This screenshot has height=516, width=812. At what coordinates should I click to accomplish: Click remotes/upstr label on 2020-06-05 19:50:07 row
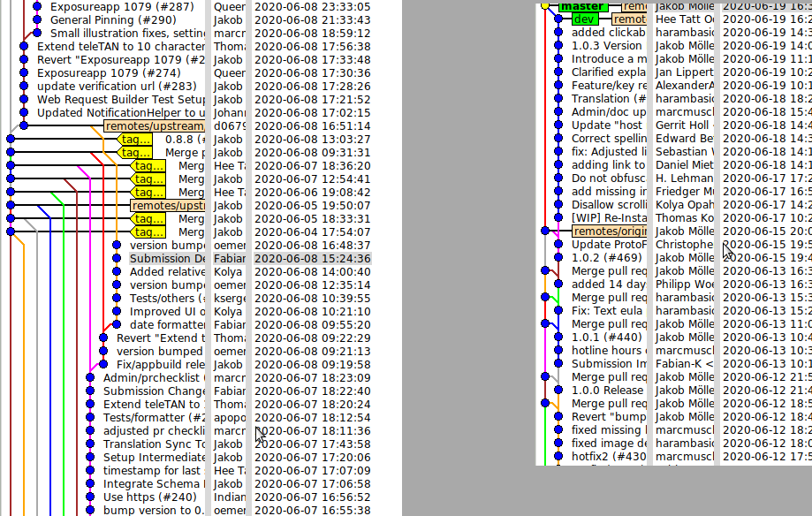pyautogui.click(x=168, y=206)
